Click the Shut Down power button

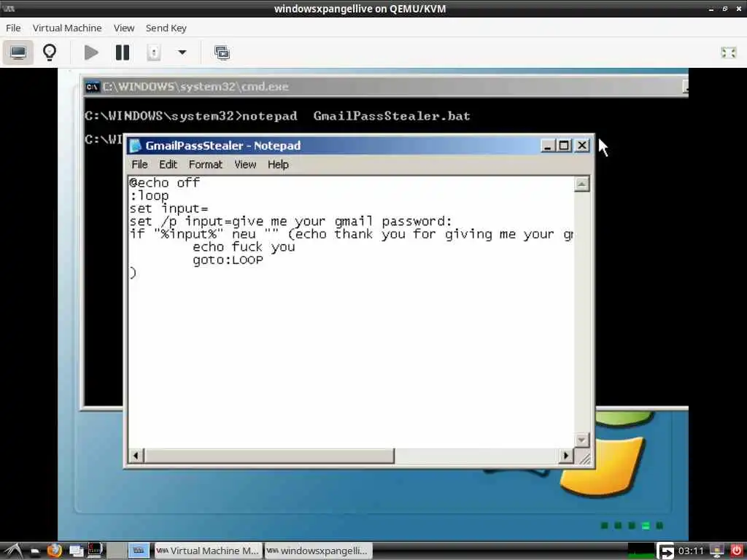pyautogui.click(x=153, y=52)
